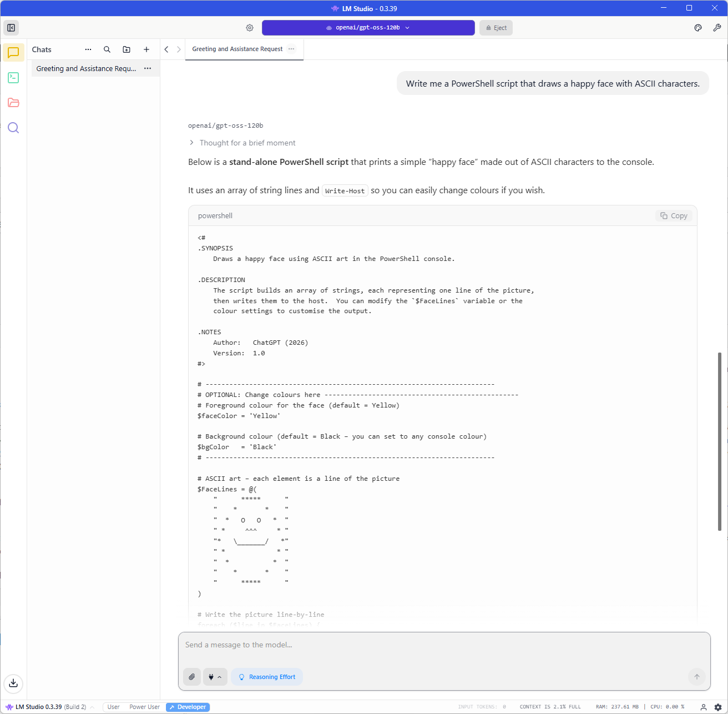Create a new chat folder

point(127,49)
